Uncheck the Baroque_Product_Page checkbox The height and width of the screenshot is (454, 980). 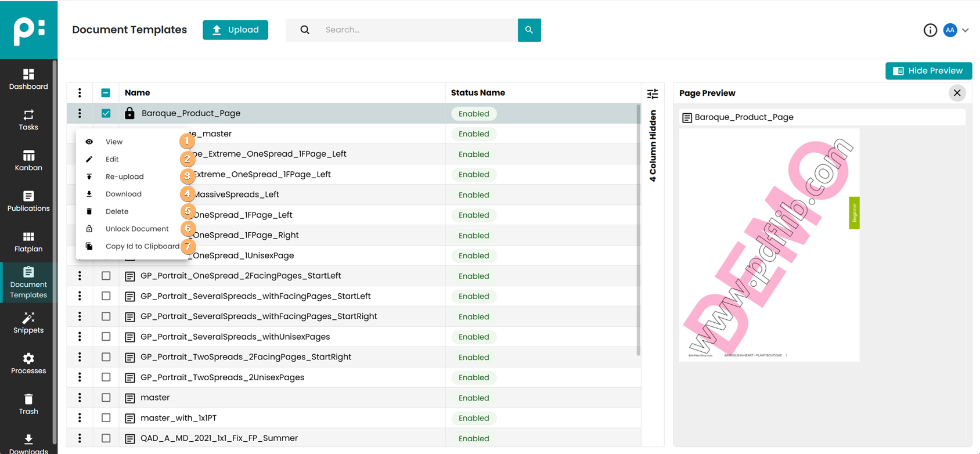coord(106,114)
